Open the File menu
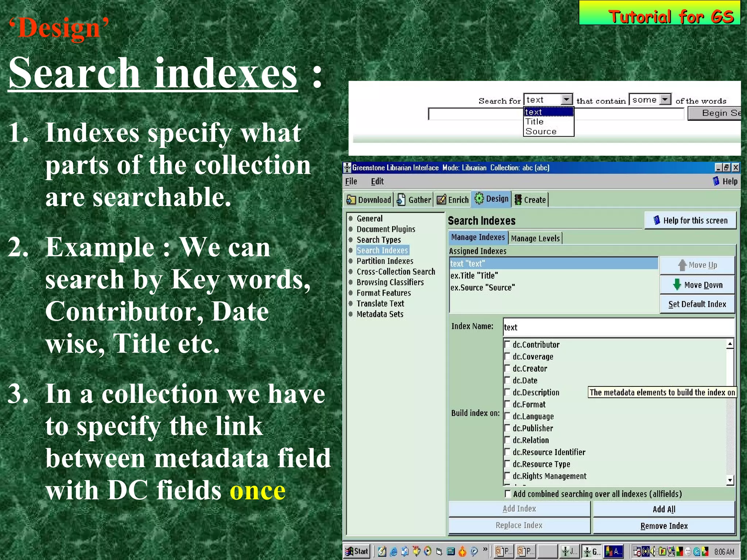 tap(351, 181)
